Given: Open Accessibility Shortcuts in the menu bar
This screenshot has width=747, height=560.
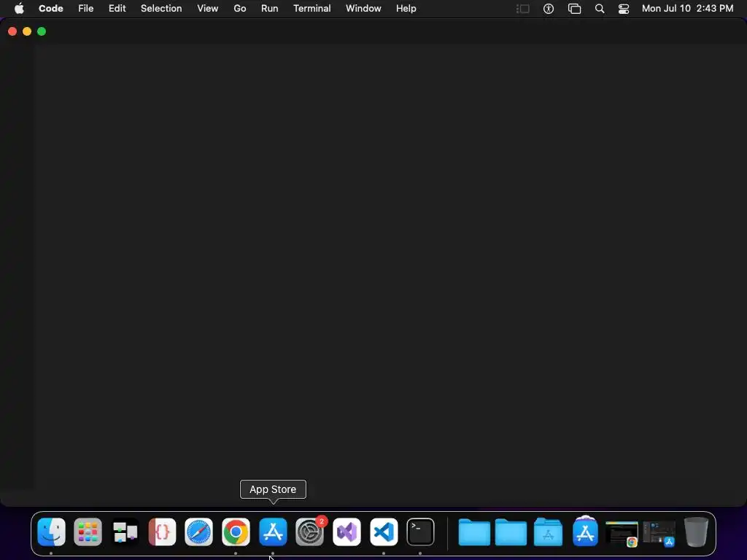Looking at the screenshot, I should 549,9.
